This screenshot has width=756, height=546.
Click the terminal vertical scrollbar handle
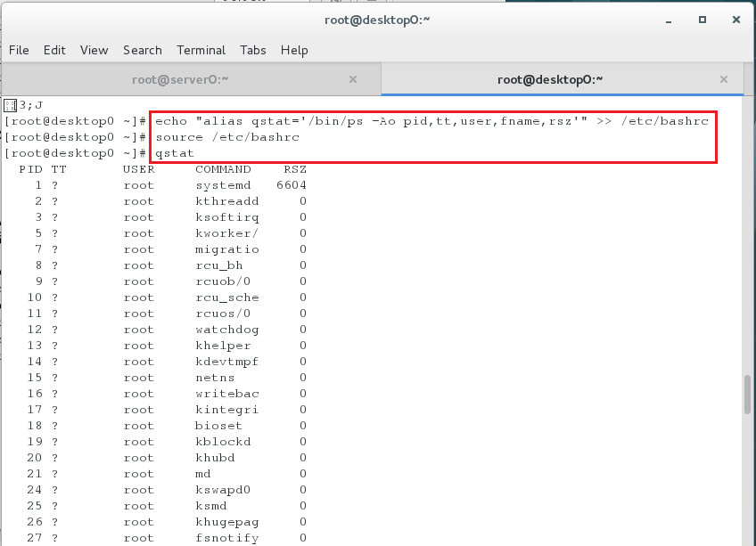(x=747, y=395)
